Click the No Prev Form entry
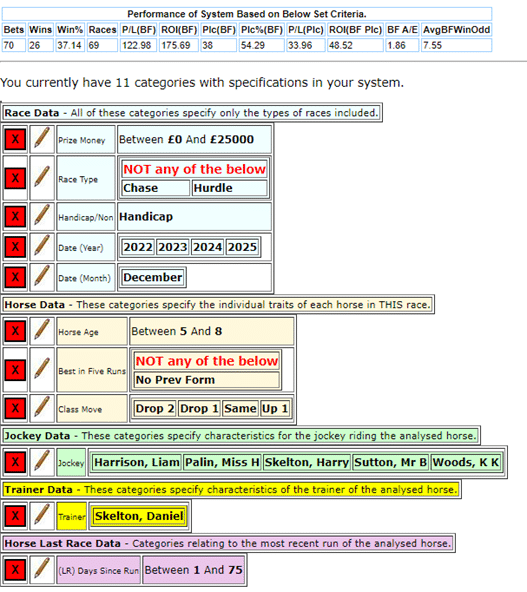This screenshot has height=592, width=527. coord(206,380)
